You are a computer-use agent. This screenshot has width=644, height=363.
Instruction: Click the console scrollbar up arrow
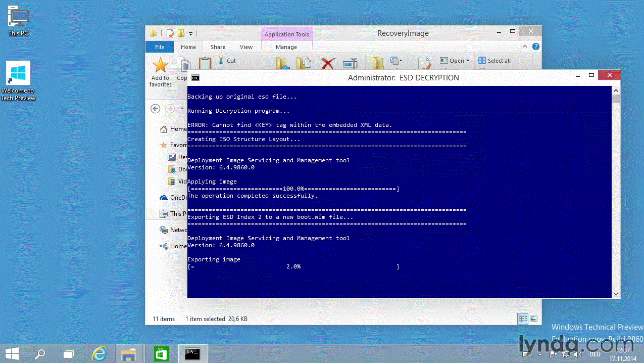[x=616, y=89]
